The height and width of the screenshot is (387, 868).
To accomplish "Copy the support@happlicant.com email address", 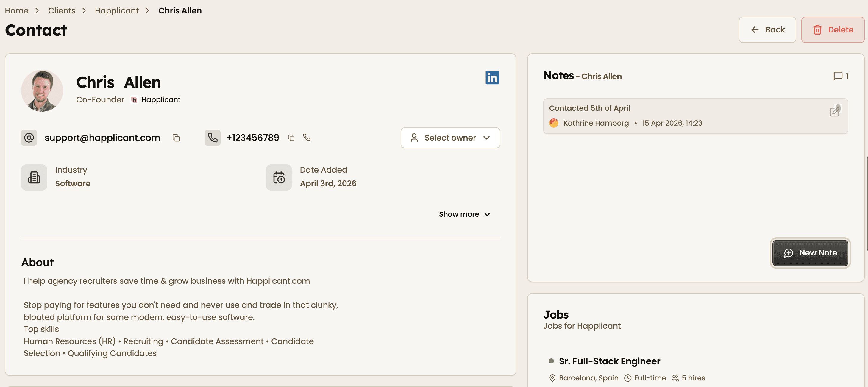I will (x=176, y=138).
